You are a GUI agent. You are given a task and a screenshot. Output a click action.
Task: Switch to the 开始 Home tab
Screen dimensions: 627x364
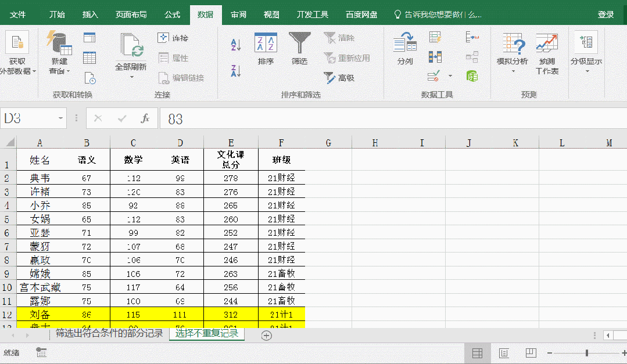coord(57,15)
